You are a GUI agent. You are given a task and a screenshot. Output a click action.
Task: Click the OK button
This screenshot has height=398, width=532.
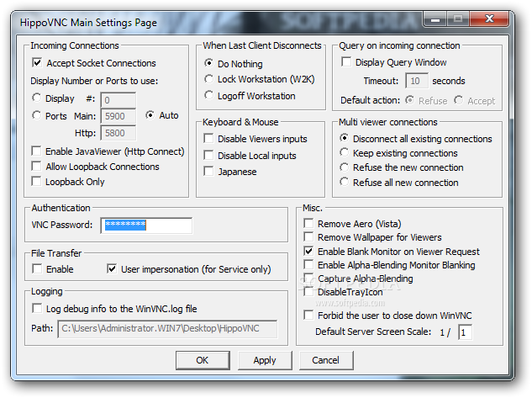point(203,360)
